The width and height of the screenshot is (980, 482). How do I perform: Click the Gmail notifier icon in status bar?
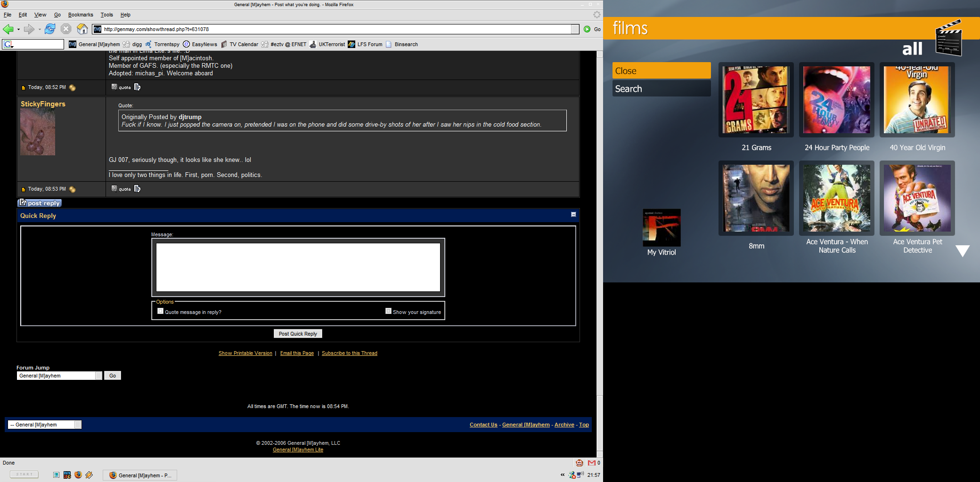[592, 463]
